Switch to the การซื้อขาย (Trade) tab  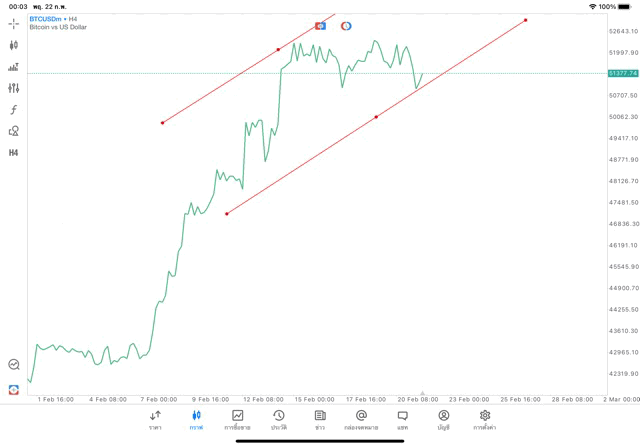pos(237,419)
